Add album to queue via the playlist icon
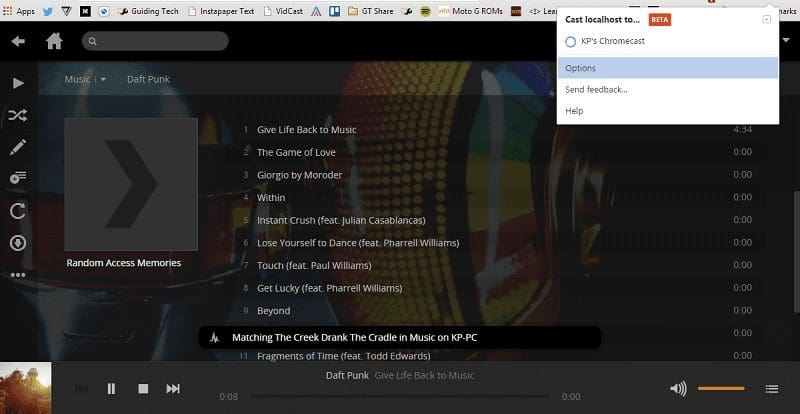 point(18,178)
